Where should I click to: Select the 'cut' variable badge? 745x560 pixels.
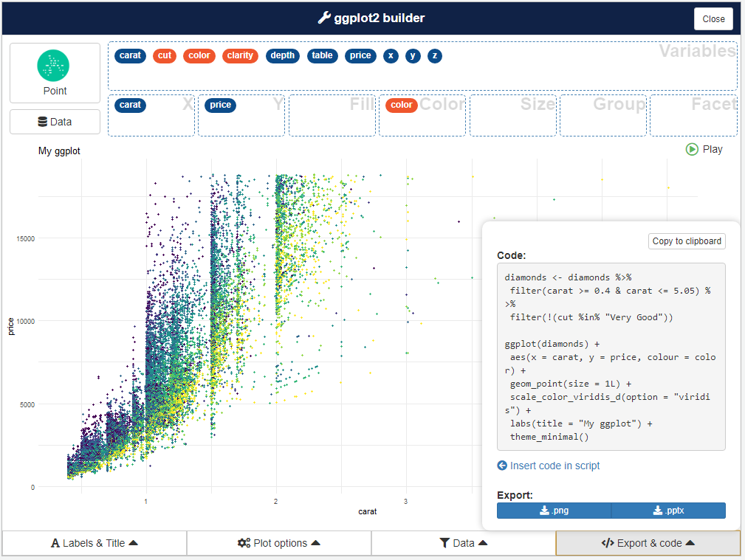pyautogui.click(x=165, y=55)
